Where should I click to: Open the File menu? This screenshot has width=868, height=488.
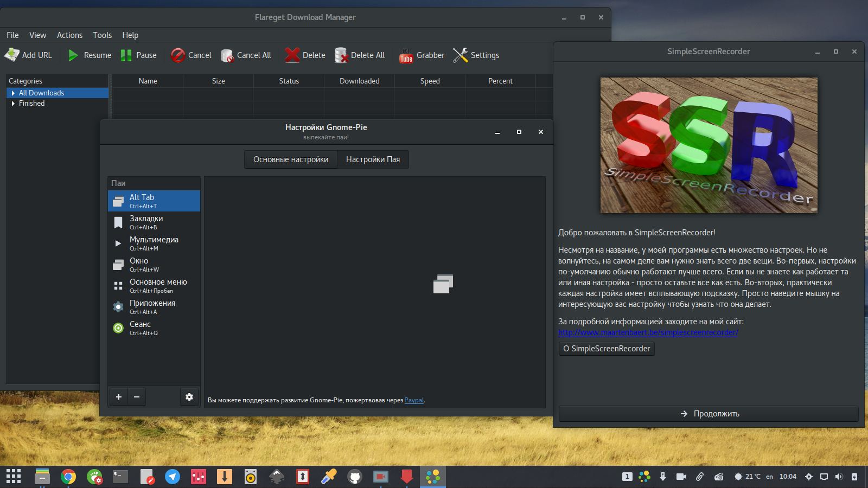(12, 35)
